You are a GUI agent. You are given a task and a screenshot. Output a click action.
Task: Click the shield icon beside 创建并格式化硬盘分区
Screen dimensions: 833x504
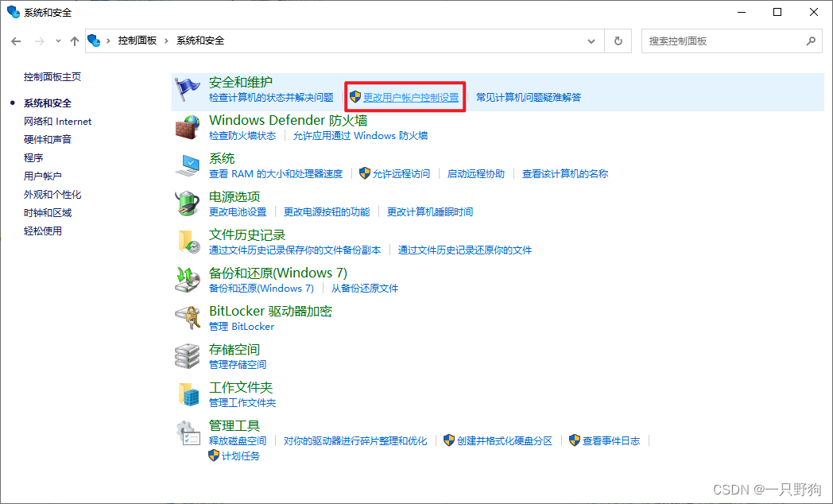point(449,440)
